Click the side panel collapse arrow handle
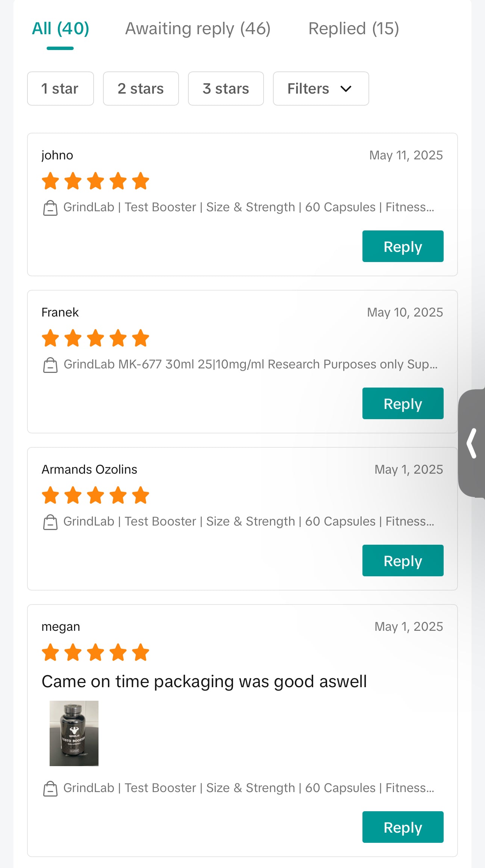Viewport: 485px width, 868px height. 471,443
